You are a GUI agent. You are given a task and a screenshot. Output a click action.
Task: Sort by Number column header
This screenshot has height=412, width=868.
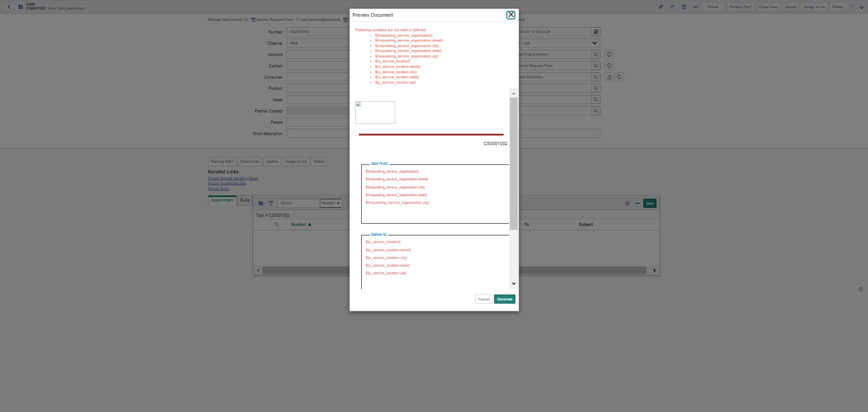point(301,225)
